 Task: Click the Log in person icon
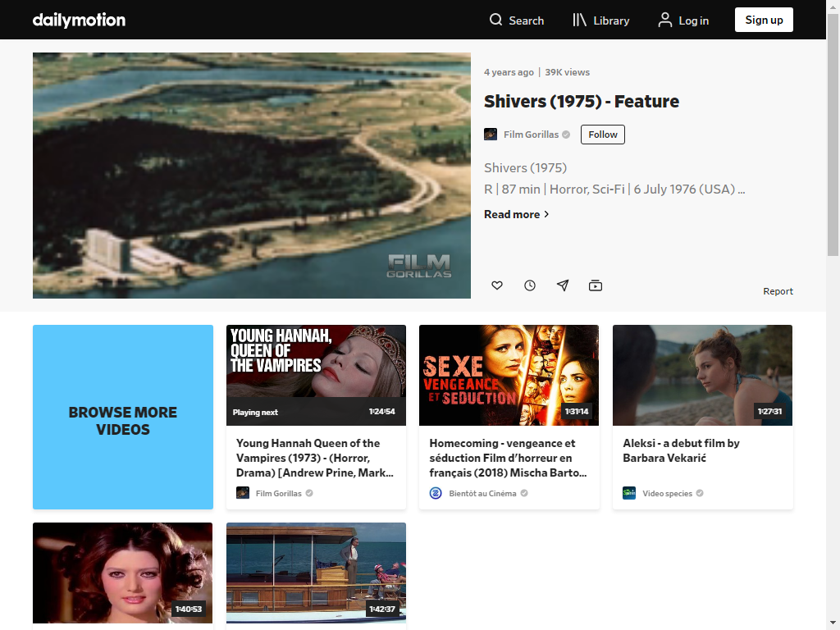pos(664,20)
